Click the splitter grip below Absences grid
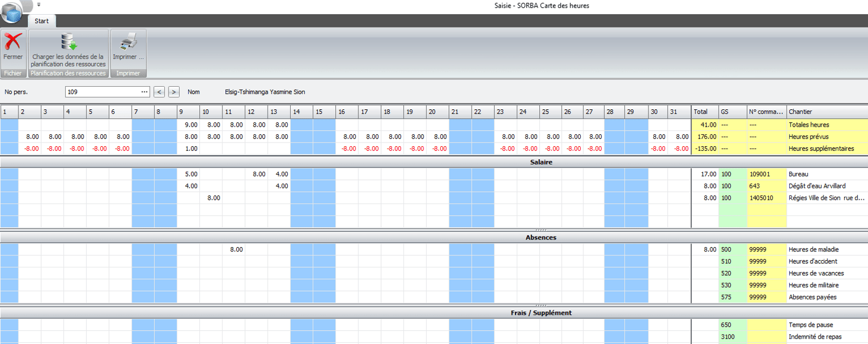The image size is (868, 344). tap(540, 305)
